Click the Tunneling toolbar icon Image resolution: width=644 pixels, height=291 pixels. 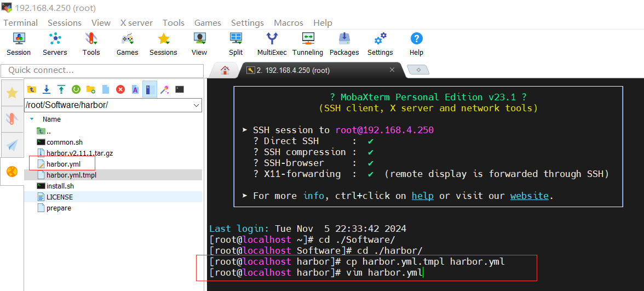click(308, 44)
